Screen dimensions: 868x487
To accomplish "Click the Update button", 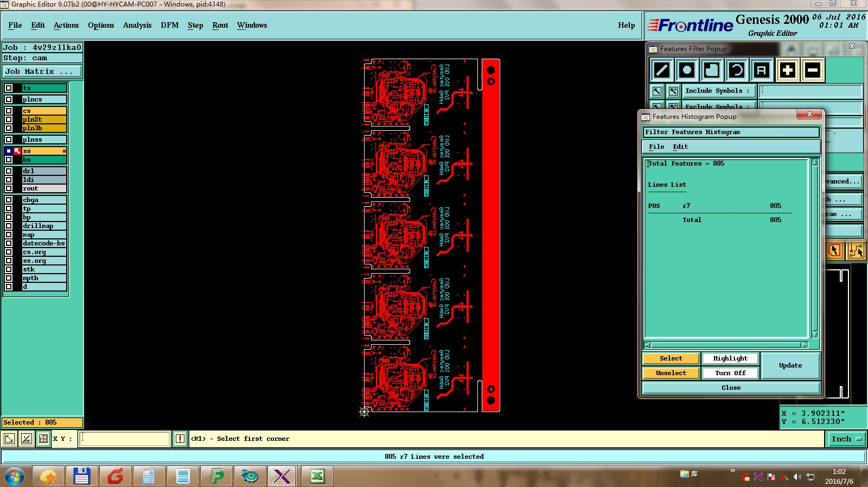I will 790,365.
